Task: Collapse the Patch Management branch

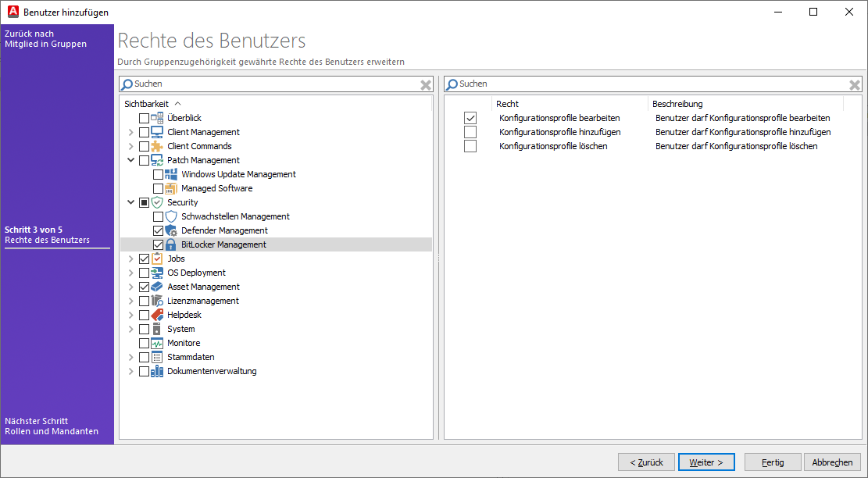Action: click(x=131, y=159)
